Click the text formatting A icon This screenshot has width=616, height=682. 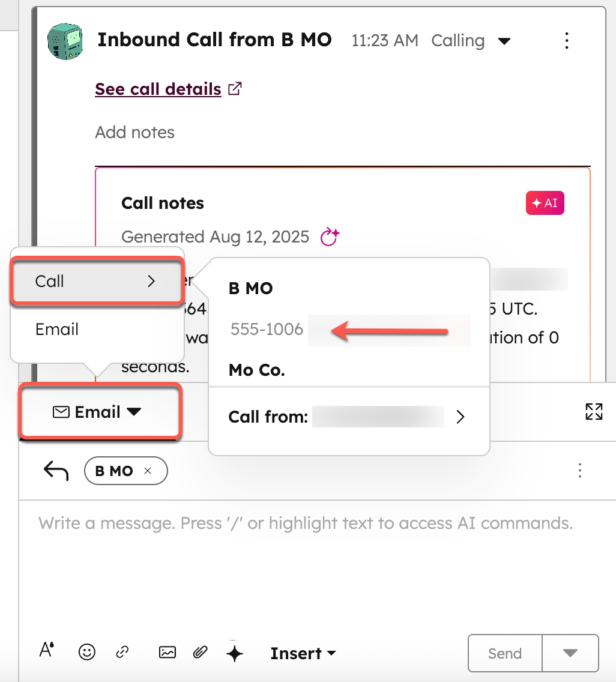[x=46, y=650]
